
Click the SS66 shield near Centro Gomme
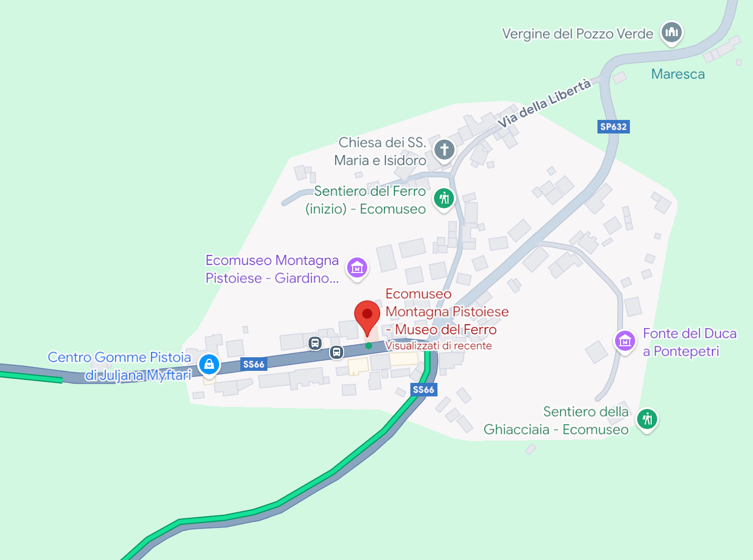point(254,364)
